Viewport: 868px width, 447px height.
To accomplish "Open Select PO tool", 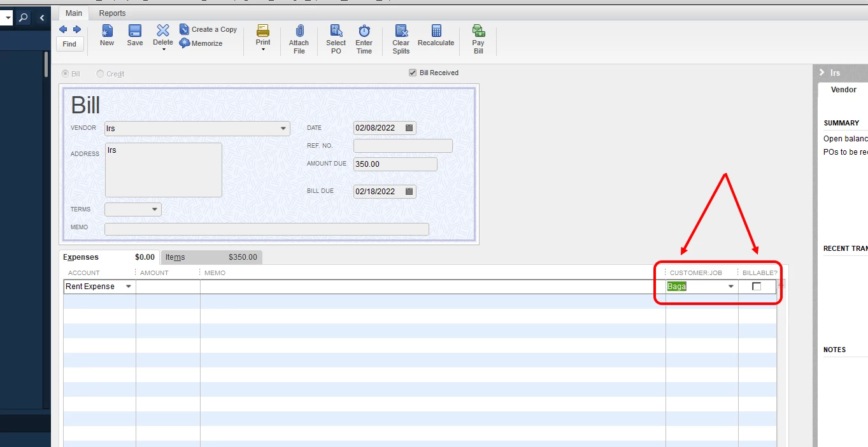I will click(x=336, y=31).
